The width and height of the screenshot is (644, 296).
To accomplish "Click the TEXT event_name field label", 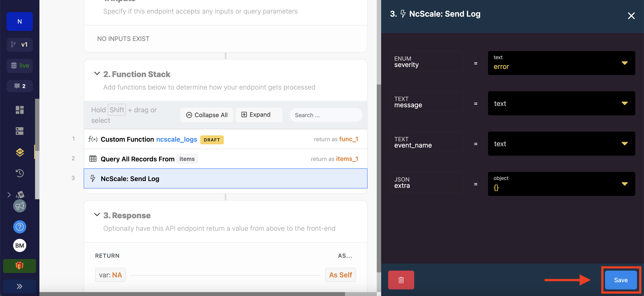I will click(x=426, y=142).
